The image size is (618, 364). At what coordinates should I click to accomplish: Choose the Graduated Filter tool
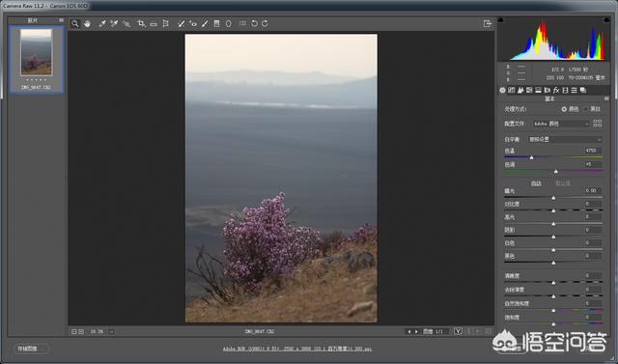216,23
